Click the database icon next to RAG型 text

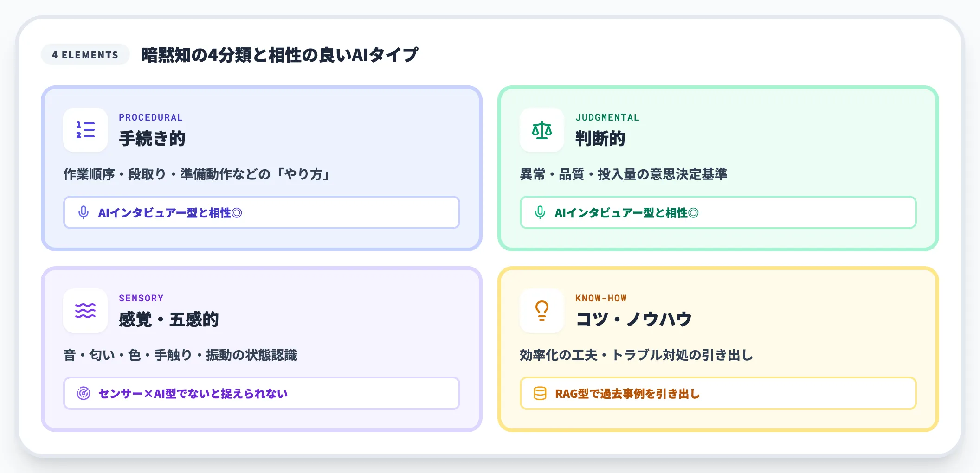[x=540, y=393]
